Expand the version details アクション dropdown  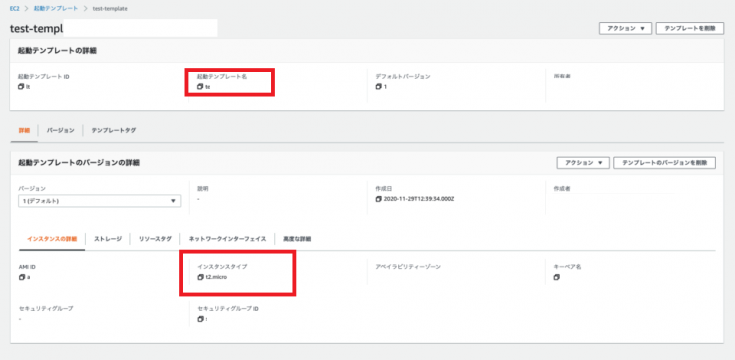583,163
